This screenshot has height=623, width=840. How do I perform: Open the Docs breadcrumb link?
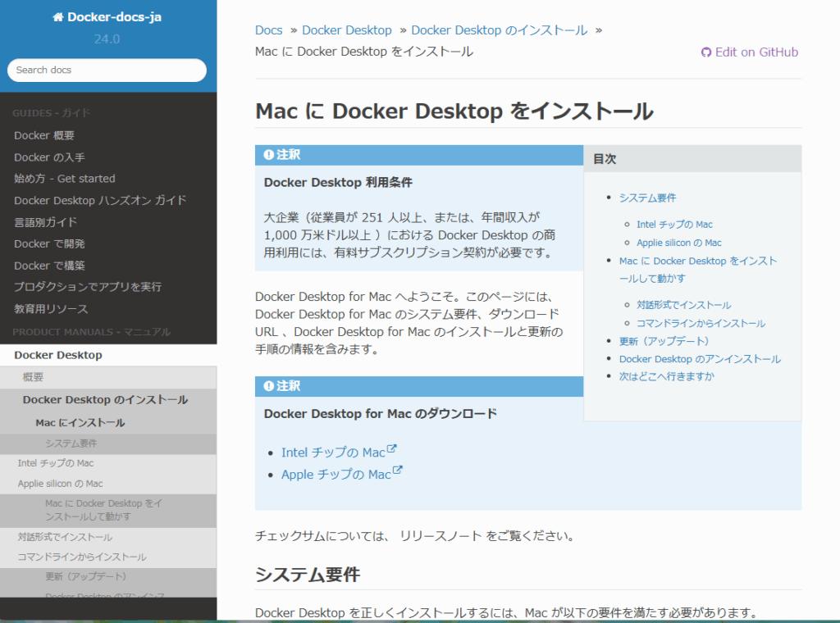(x=268, y=30)
